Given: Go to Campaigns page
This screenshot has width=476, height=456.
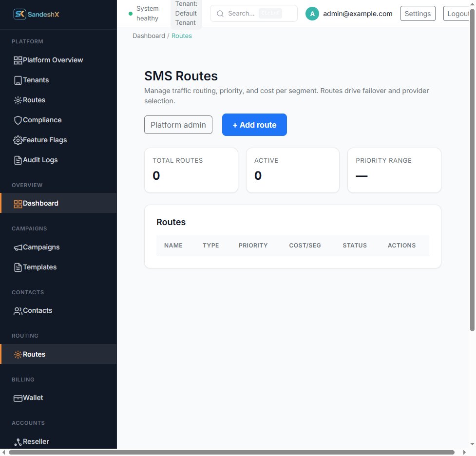Looking at the screenshot, I should tap(58, 247).
